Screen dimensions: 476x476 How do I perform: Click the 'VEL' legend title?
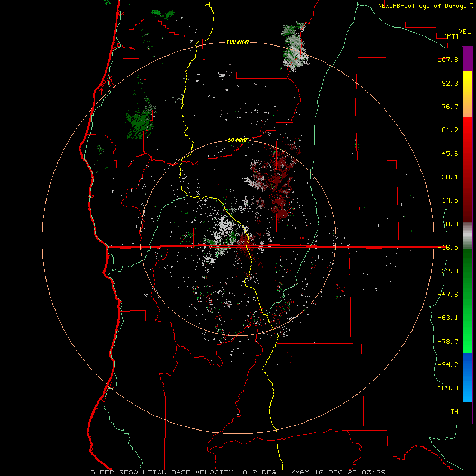[464, 32]
